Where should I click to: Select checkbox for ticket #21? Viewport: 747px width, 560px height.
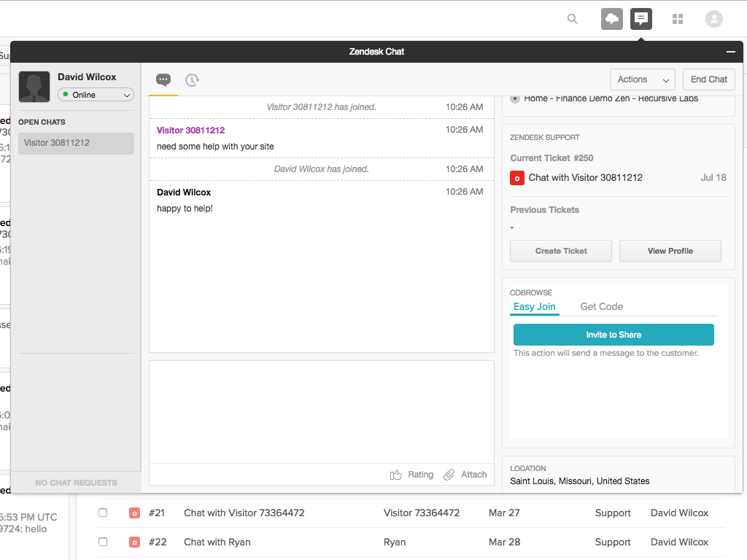(x=103, y=513)
